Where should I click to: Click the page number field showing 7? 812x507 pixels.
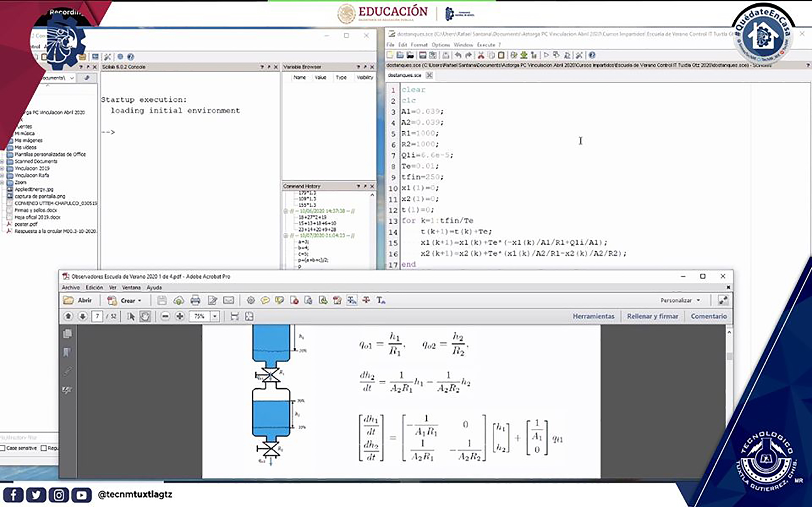97,316
